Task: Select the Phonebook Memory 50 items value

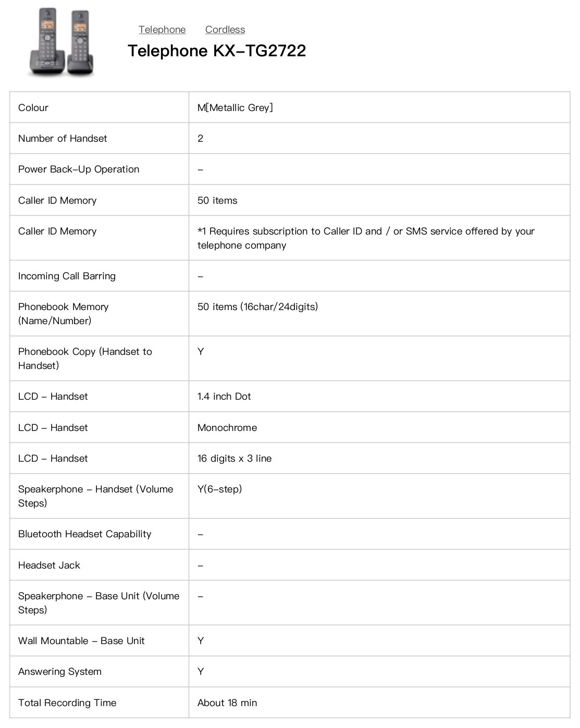Action: (x=257, y=307)
